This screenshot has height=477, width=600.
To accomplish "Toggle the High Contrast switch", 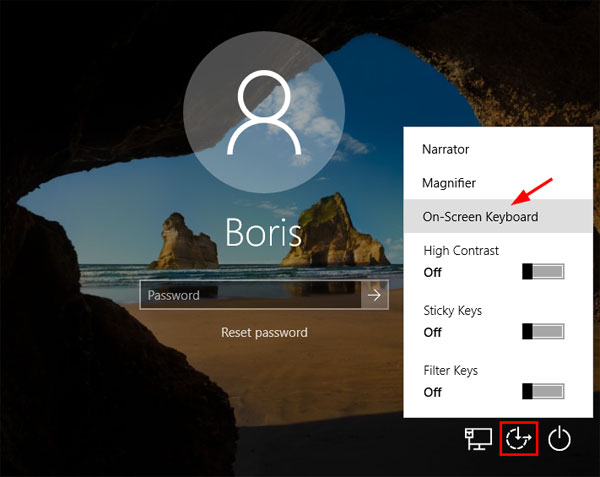I will click(x=543, y=272).
